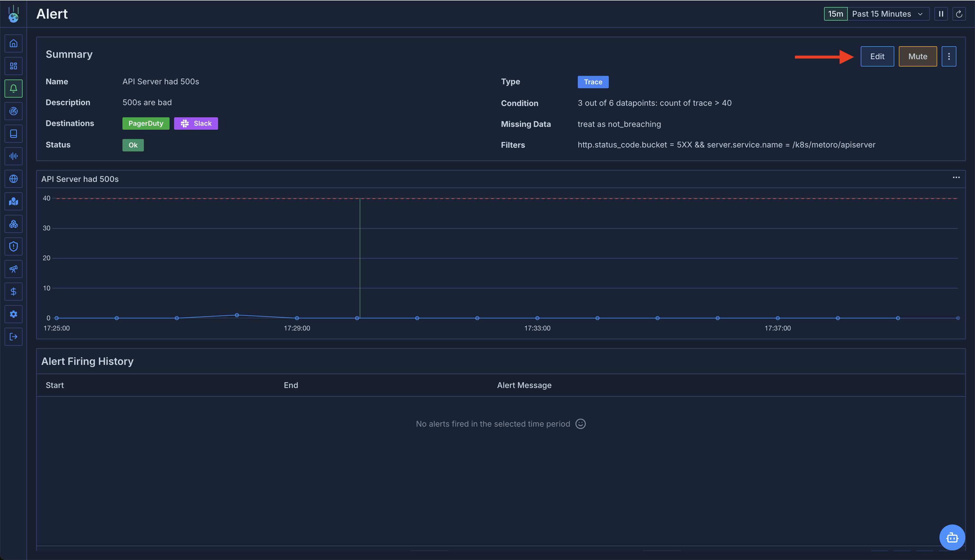Click the refresh data button
The height and width of the screenshot is (560, 975).
click(x=959, y=14)
